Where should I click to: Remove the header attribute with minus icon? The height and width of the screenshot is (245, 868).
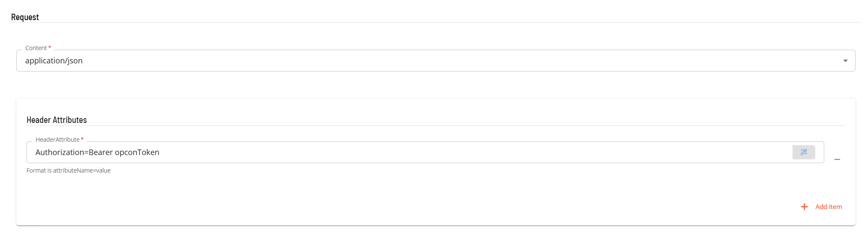837,159
